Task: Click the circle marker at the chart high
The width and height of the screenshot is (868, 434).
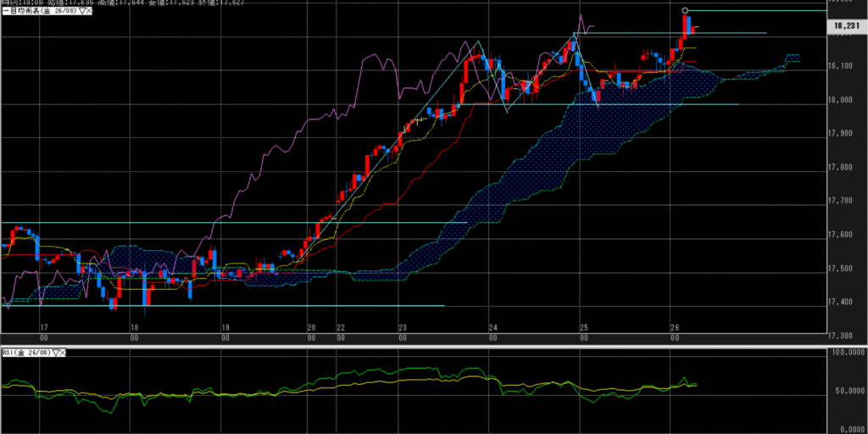Action: (x=685, y=11)
